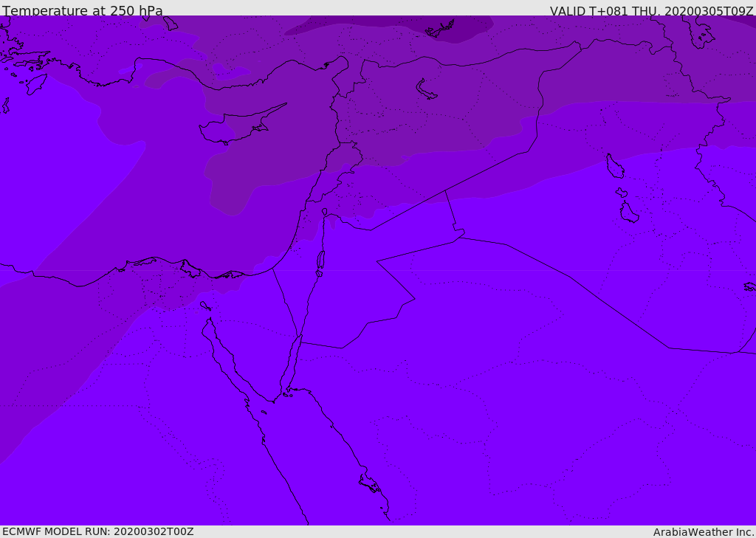The image size is (756, 538).
Task: Click the 'ArabiaWeather Inc' credit text
Action: point(704,532)
